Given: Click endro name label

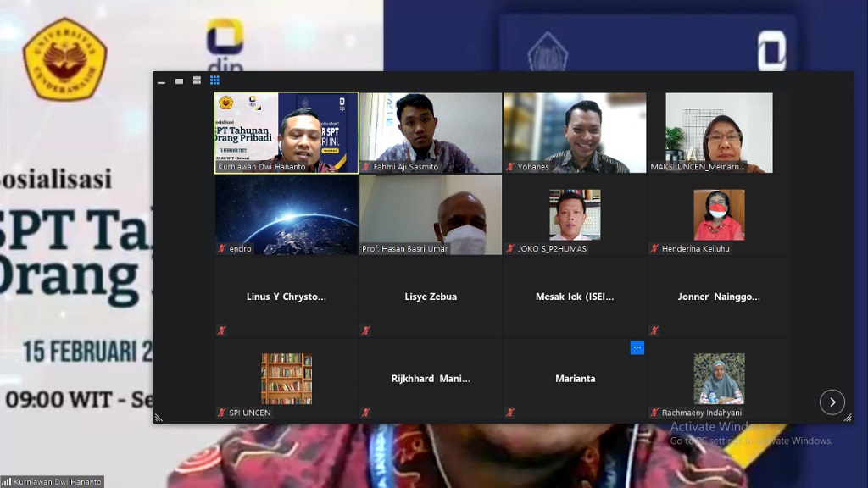Looking at the screenshot, I should 240,248.
